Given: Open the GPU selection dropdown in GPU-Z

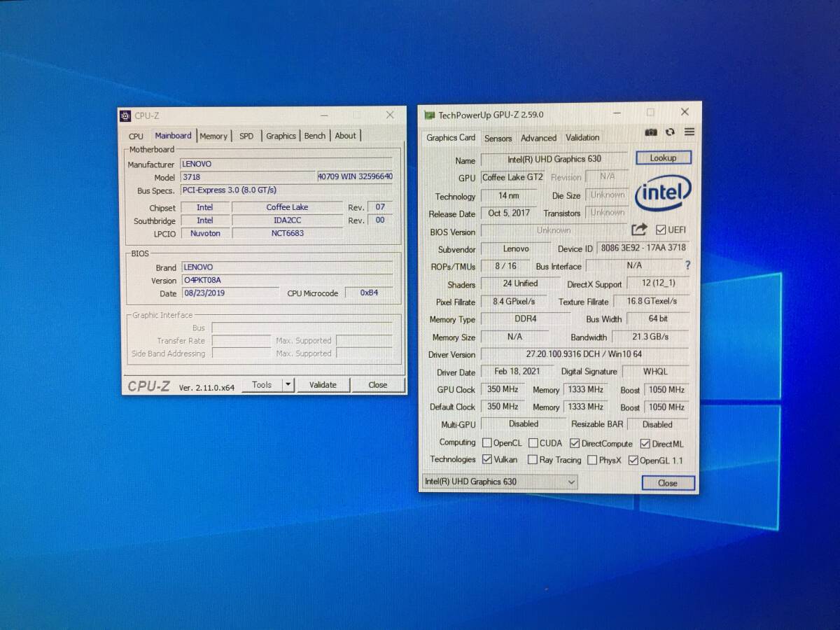Looking at the screenshot, I should 500,482.
